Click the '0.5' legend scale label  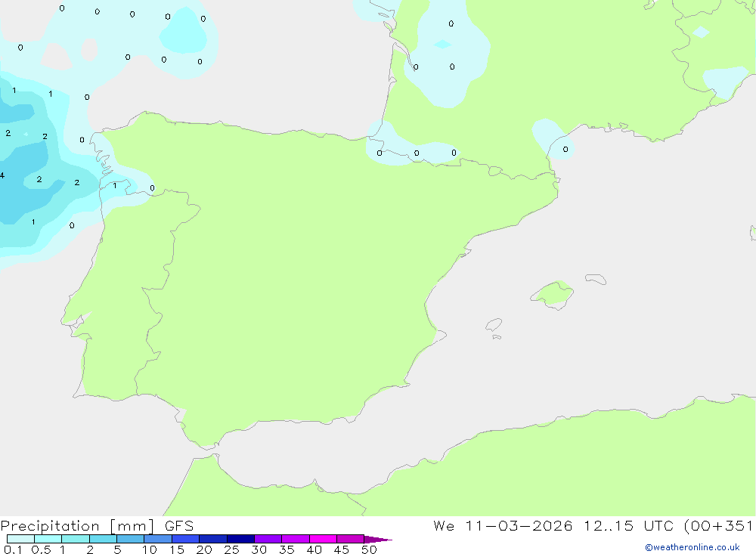41,549
